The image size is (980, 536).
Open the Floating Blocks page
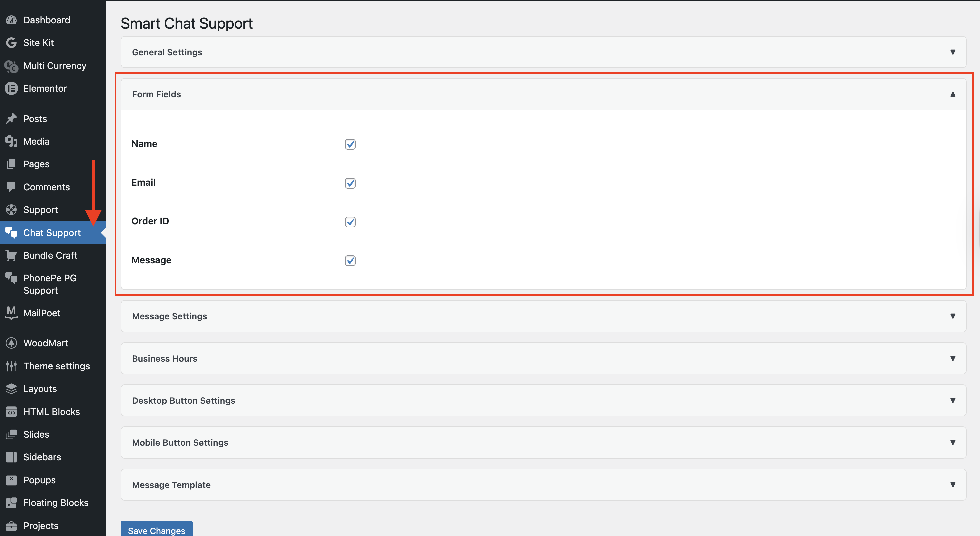tap(56, 503)
